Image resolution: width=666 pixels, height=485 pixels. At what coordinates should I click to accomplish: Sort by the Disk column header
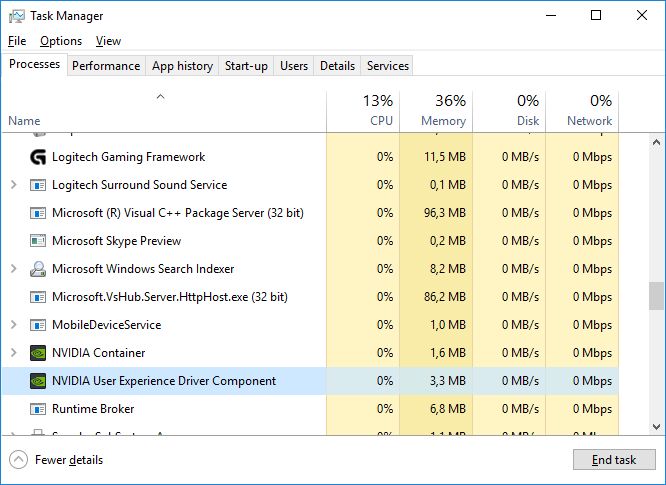509,111
